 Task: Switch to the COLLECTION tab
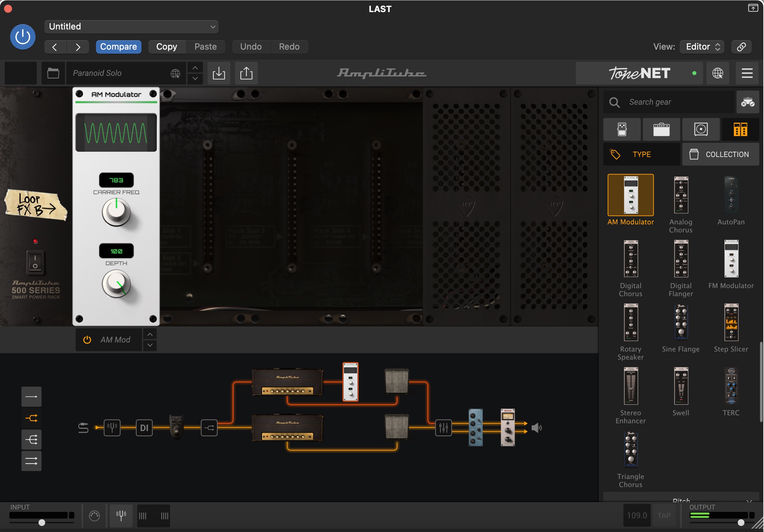click(721, 154)
